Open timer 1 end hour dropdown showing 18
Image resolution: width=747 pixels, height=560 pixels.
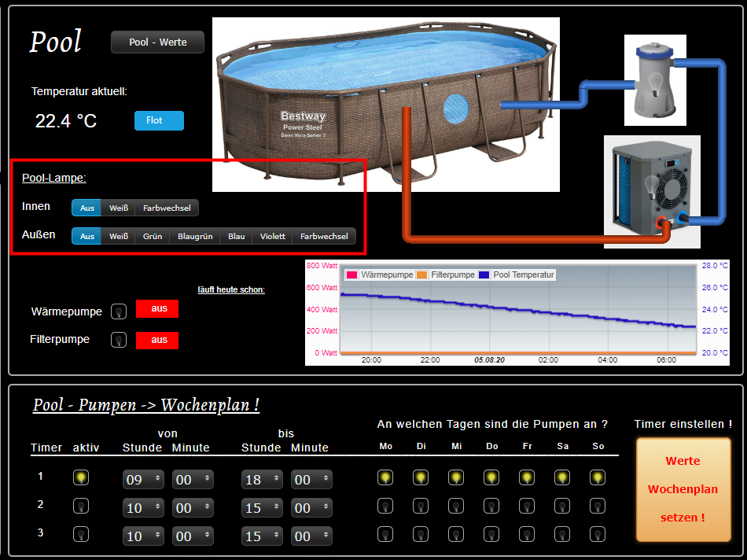(262, 480)
